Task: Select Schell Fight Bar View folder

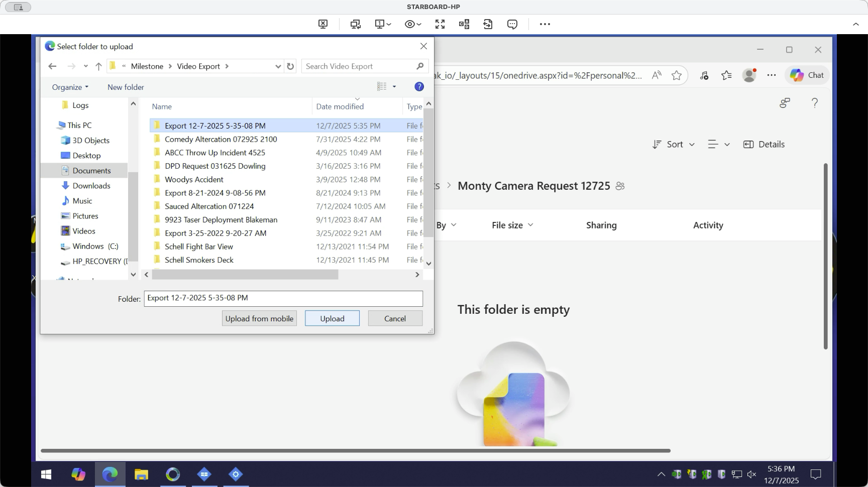Action: click(x=198, y=246)
